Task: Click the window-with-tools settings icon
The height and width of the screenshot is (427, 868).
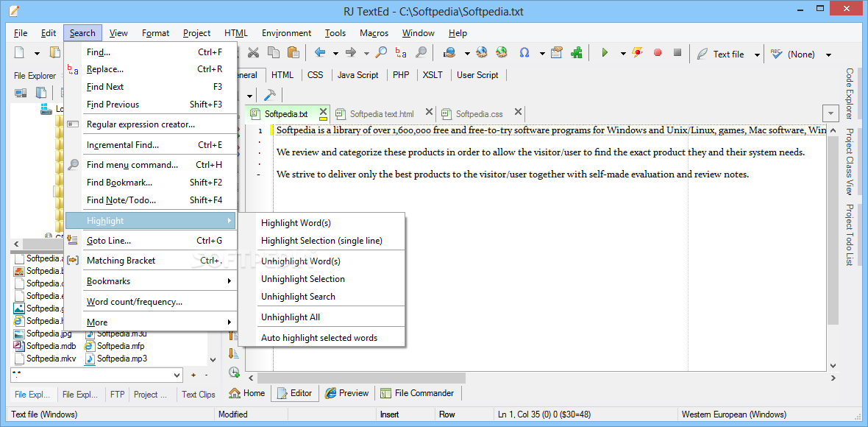Action: (x=557, y=52)
